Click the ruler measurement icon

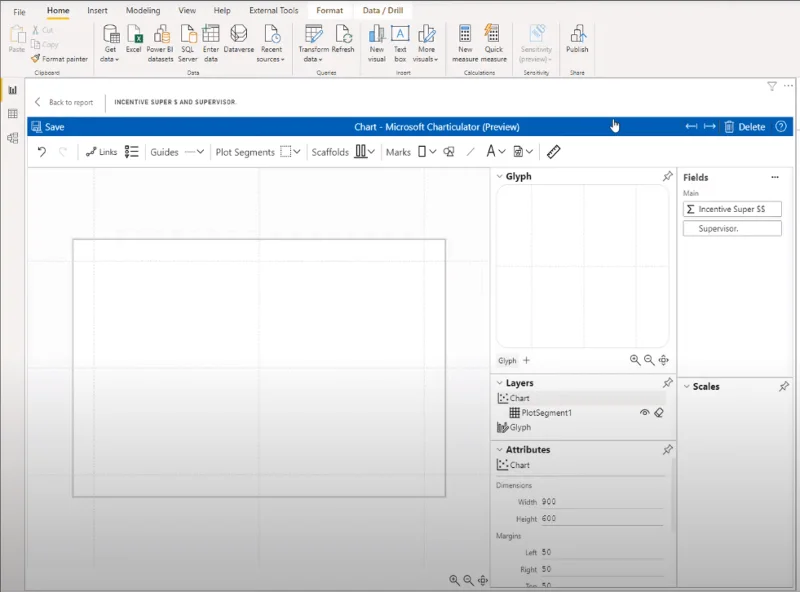click(554, 152)
